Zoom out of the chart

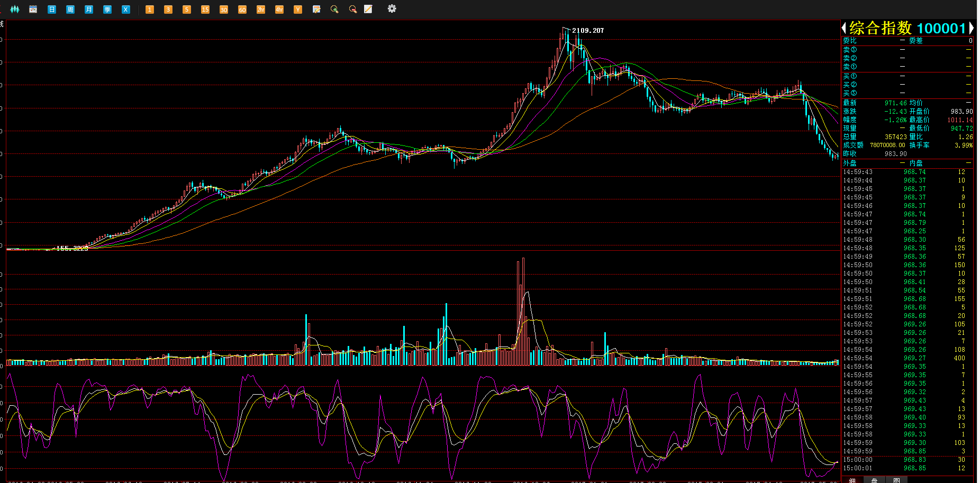353,10
